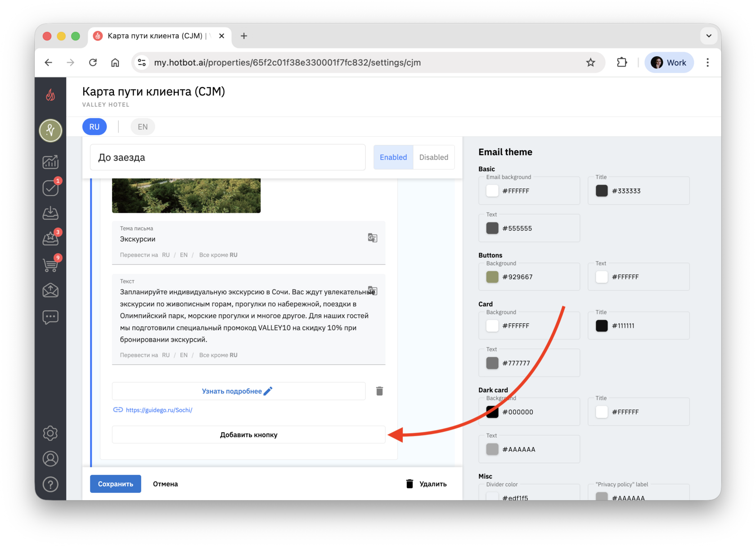Click Добавить кнопку to add a button
756x546 pixels.
[249, 435]
